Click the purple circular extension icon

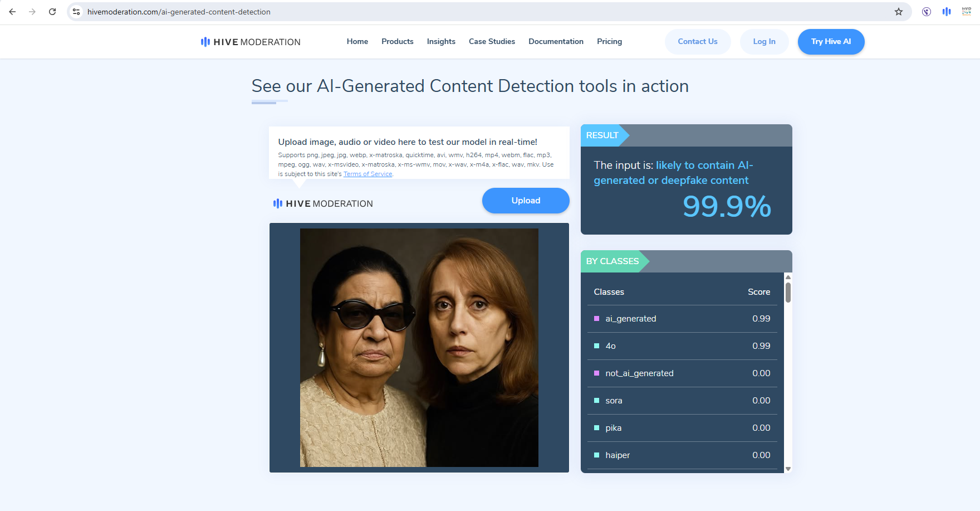[926, 11]
